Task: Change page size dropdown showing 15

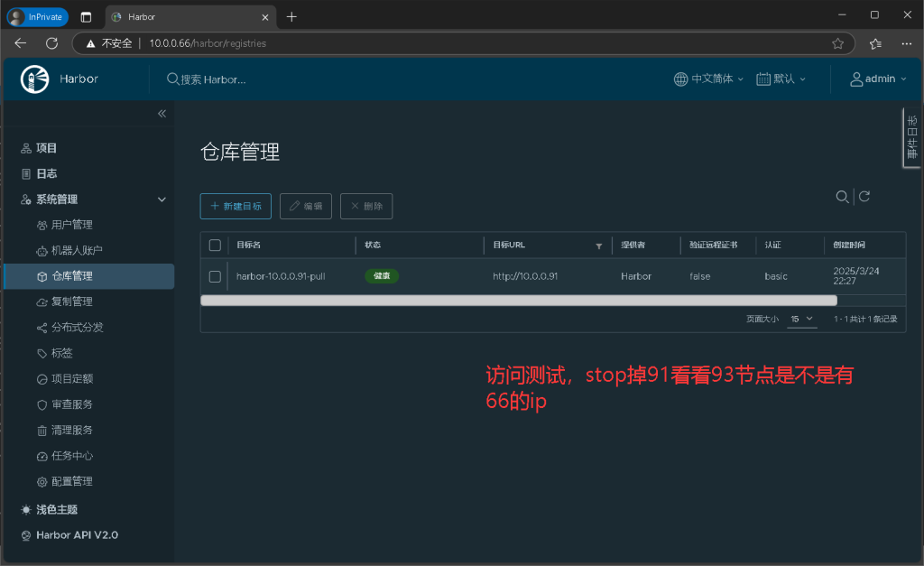Action: (801, 319)
